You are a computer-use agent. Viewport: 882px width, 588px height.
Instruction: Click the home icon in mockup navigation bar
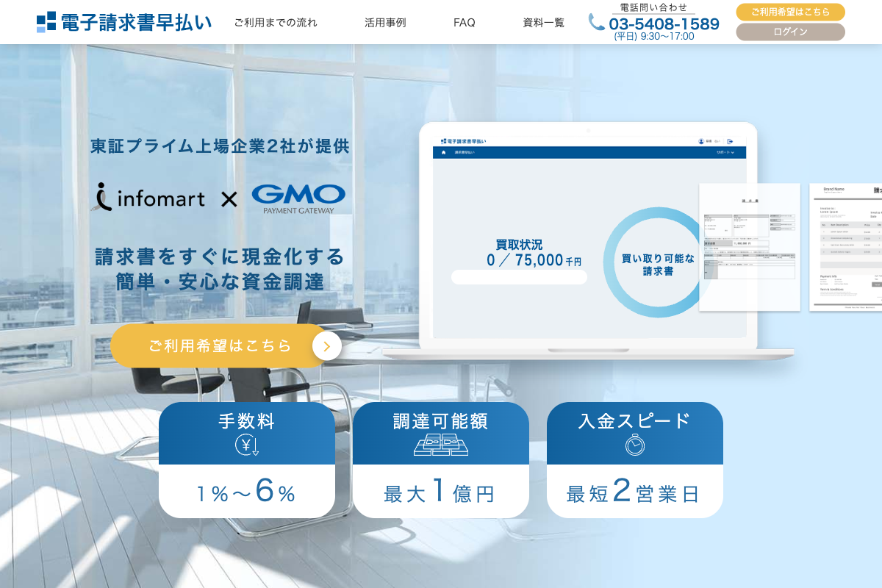point(443,153)
